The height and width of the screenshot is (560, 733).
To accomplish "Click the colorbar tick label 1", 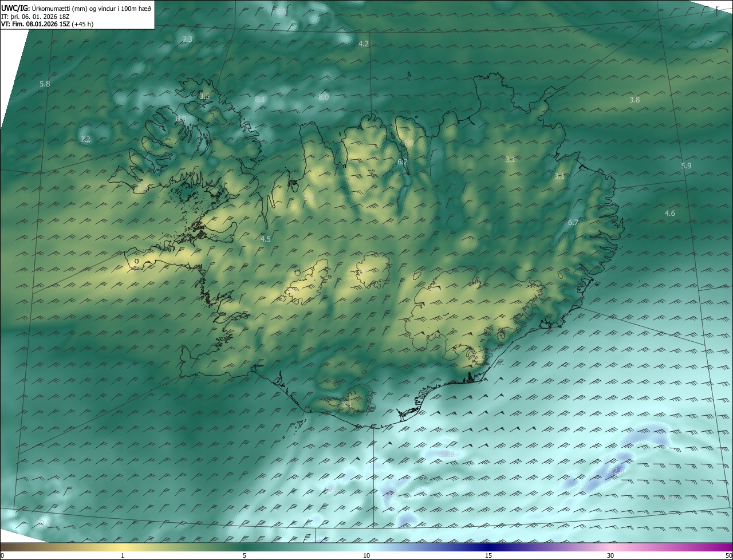I will click(123, 555).
